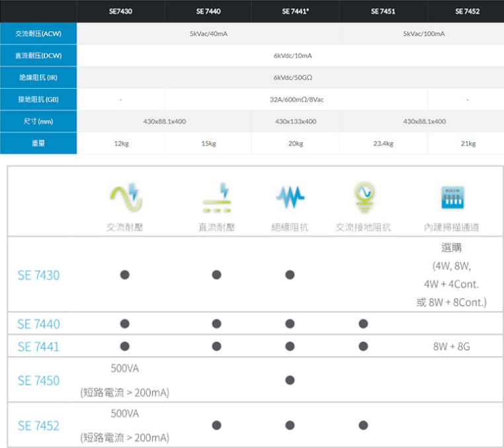Viewport: 504px width, 448px height.
Task: Click the SE 7441 DC withstand dot
Action: coord(217,346)
